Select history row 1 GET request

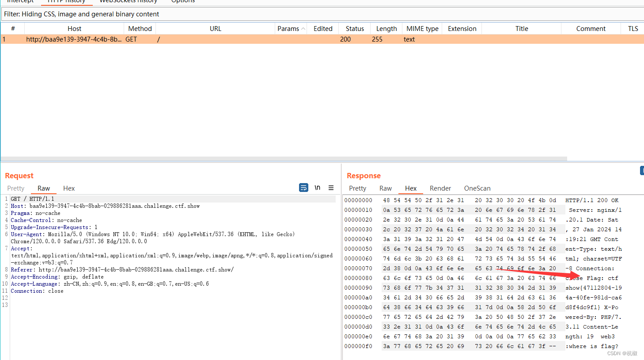click(x=322, y=39)
